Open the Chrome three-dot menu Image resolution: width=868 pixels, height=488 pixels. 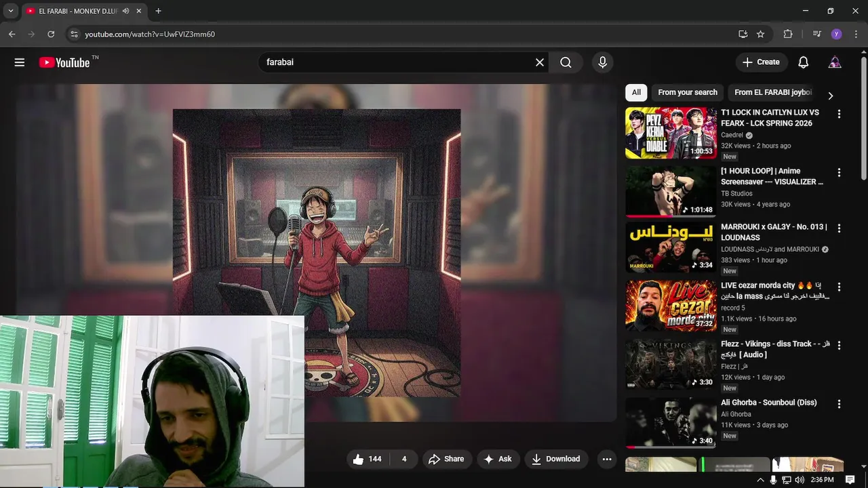pyautogui.click(x=856, y=34)
